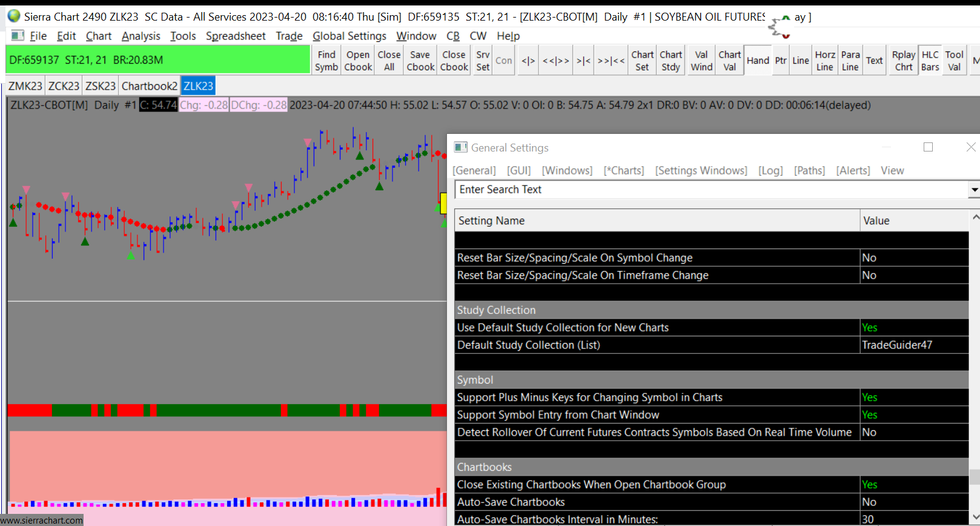Expand the settings search dropdown arrow
Viewport: 980px width, 526px height.
[974, 190]
